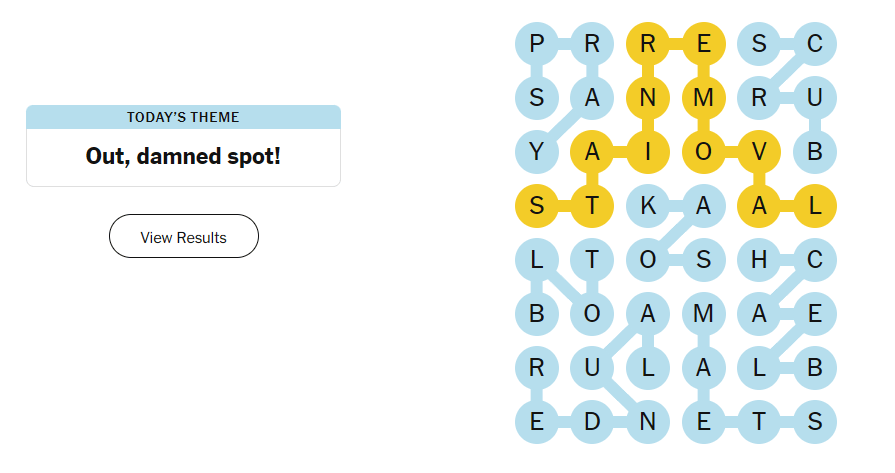Select the letter H tile
895x473 pixels.
[759, 260]
